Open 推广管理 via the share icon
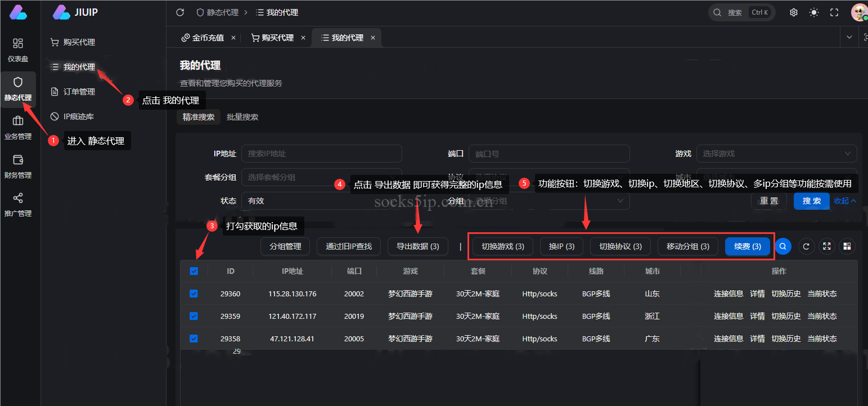868x406 pixels. coord(19,205)
